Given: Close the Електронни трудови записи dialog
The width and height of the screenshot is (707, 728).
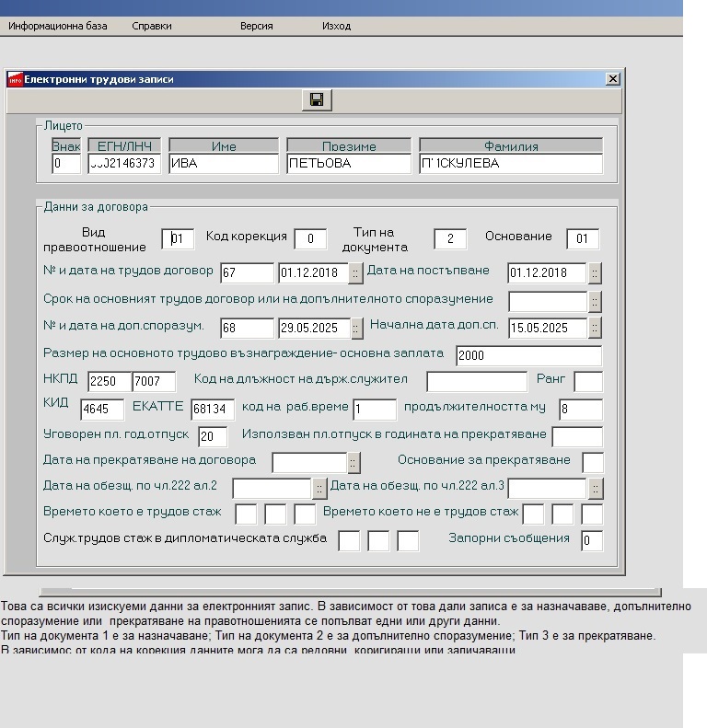Looking at the screenshot, I should [x=613, y=79].
